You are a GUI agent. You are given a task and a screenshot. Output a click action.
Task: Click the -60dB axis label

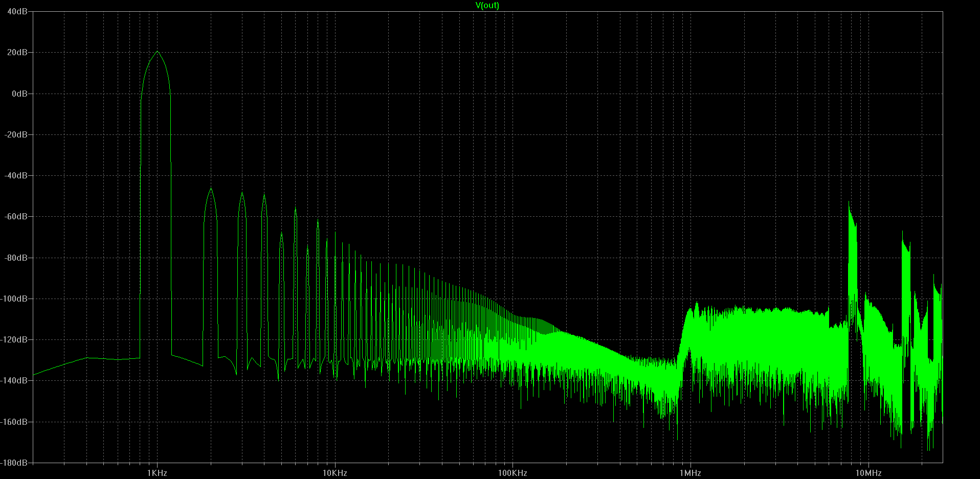point(16,216)
